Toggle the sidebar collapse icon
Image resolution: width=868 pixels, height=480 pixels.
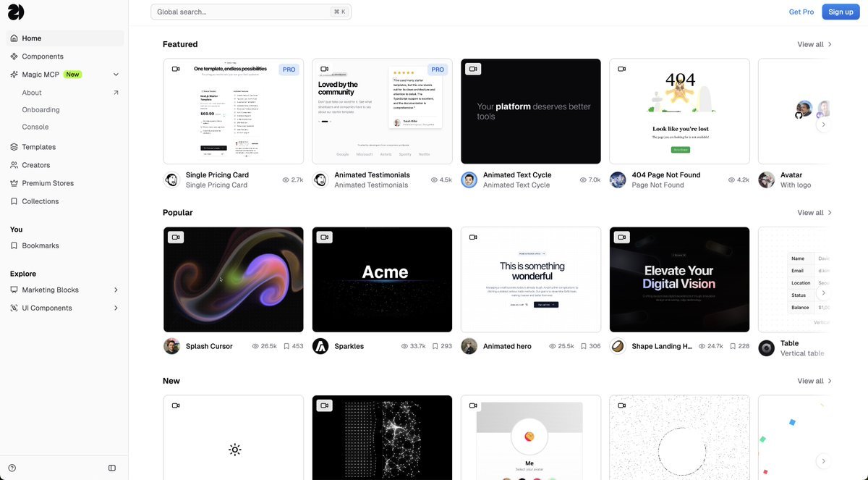tap(112, 468)
